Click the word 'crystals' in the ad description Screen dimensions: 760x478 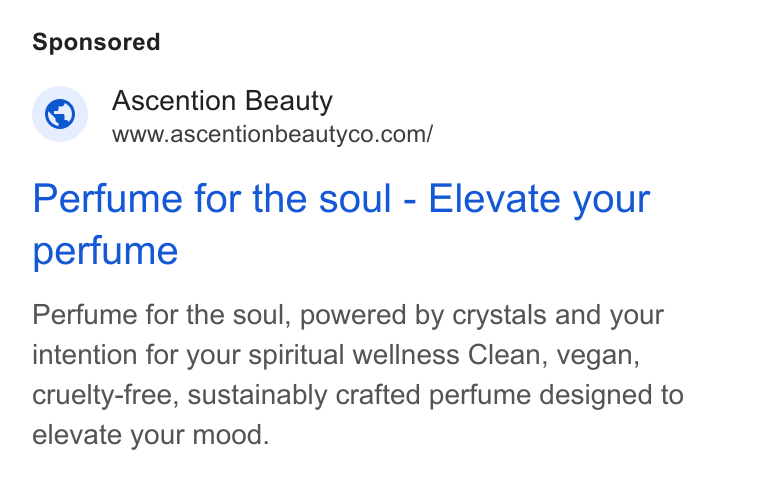tap(499, 315)
